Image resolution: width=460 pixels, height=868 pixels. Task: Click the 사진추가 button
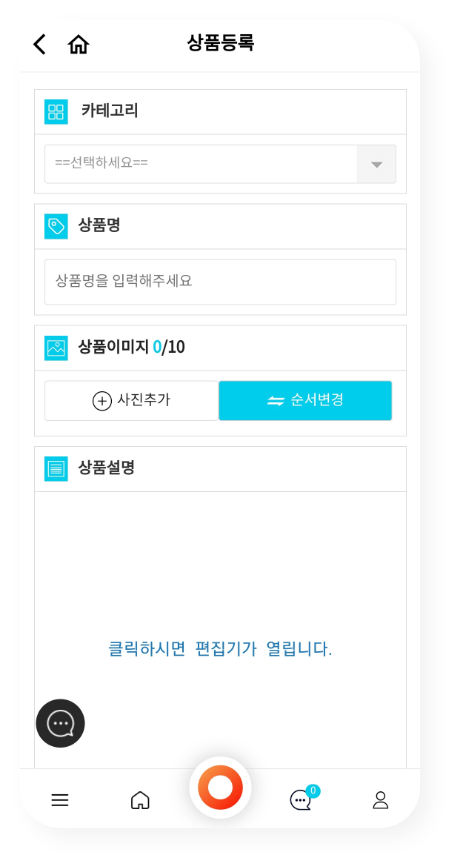click(x=132, y=400)
